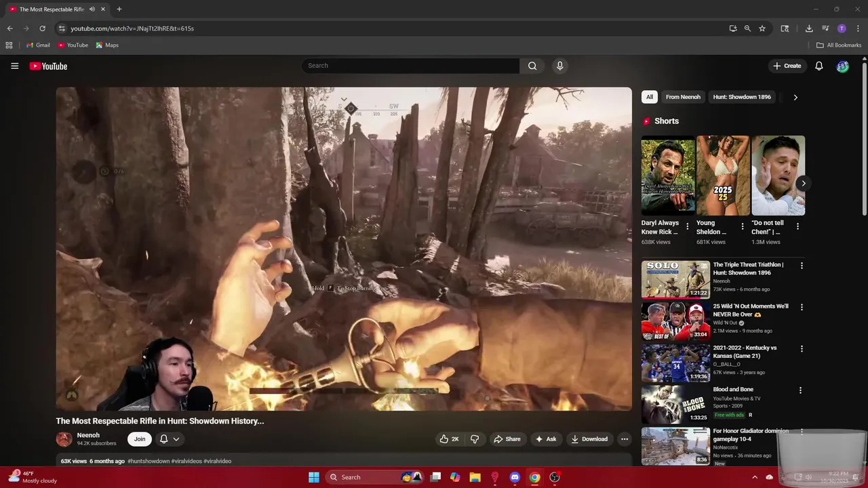Click the Chrome address bar URL
The width and height of the screenshot is (868, 488).
132,28
